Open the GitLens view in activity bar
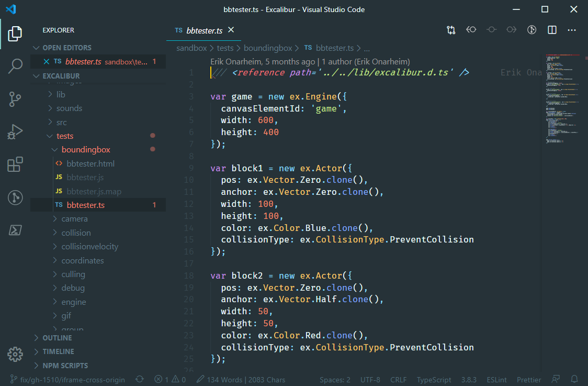This screenshot has width=588, height=386. tap(15, 197)
